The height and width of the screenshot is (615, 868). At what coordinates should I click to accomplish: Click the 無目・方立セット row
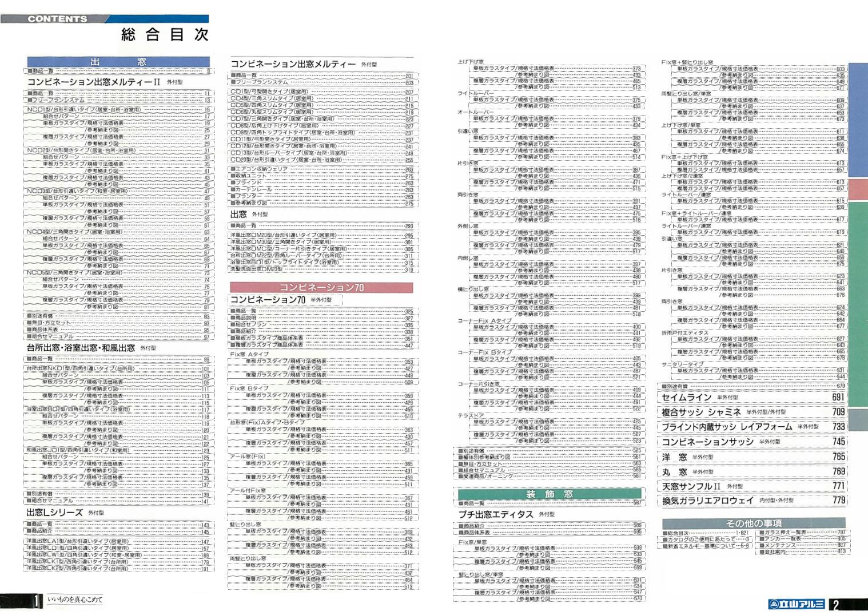pos(118,323)
